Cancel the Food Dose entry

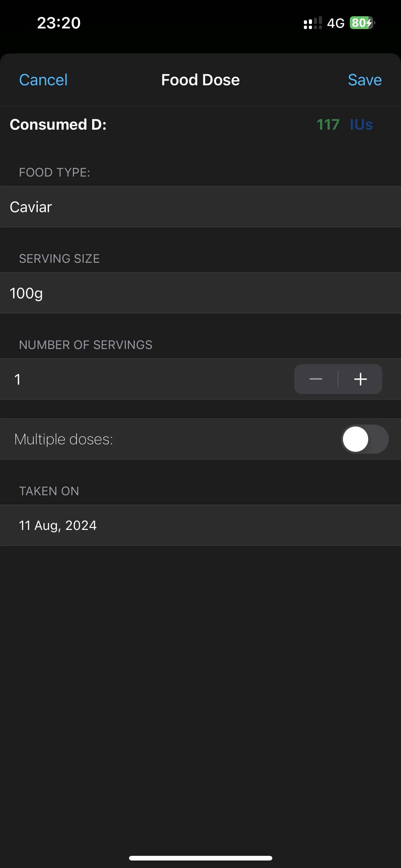pyautogui.click(x=43, y=80)
